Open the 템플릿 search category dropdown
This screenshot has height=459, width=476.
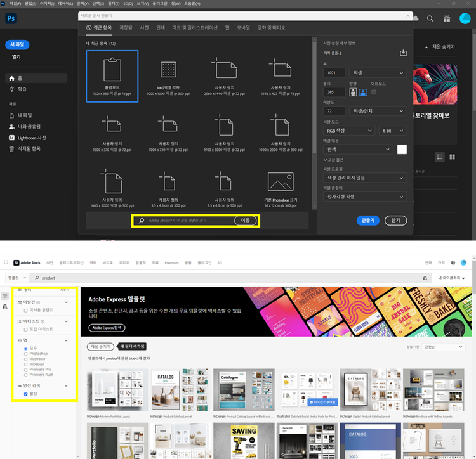coord(17,278)
